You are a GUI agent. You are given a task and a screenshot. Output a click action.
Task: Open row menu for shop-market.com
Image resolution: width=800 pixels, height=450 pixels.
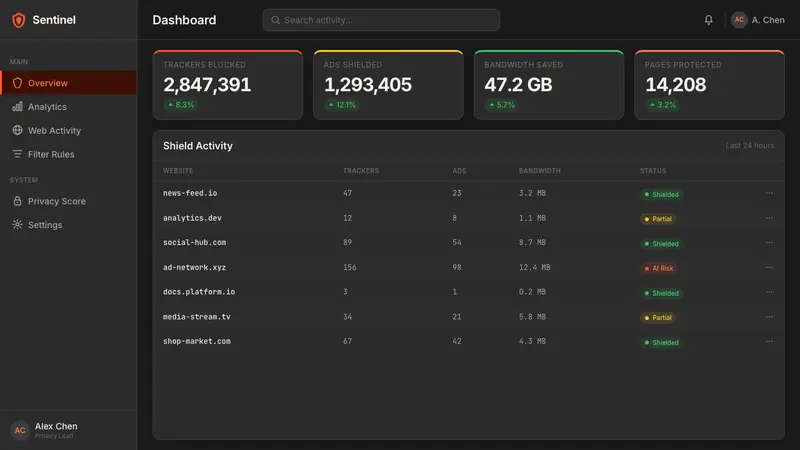pos(769,341)
